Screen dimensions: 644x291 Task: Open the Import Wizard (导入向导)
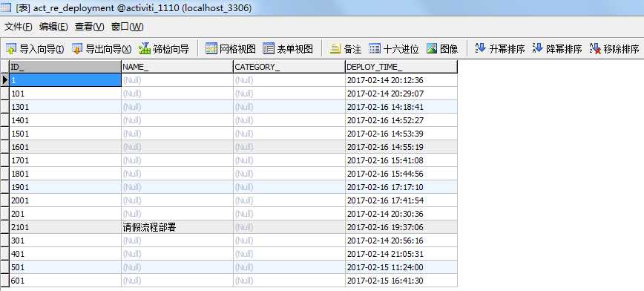pos(36,49)
